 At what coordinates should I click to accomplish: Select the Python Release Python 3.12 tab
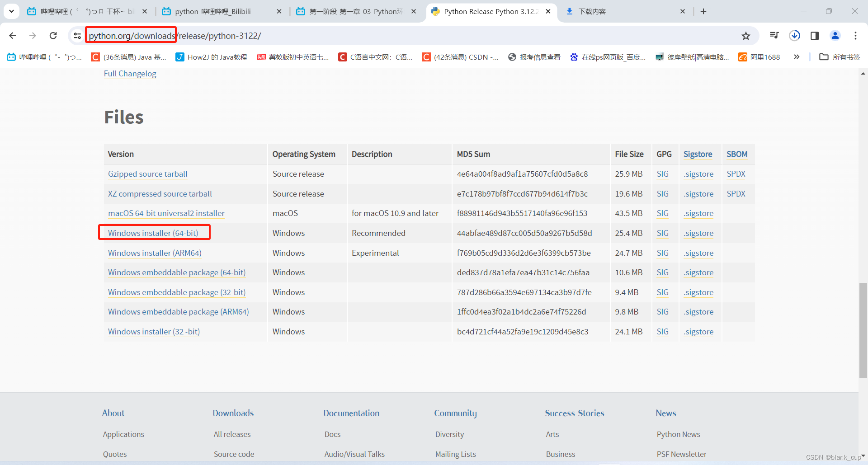tap(491, 11)
